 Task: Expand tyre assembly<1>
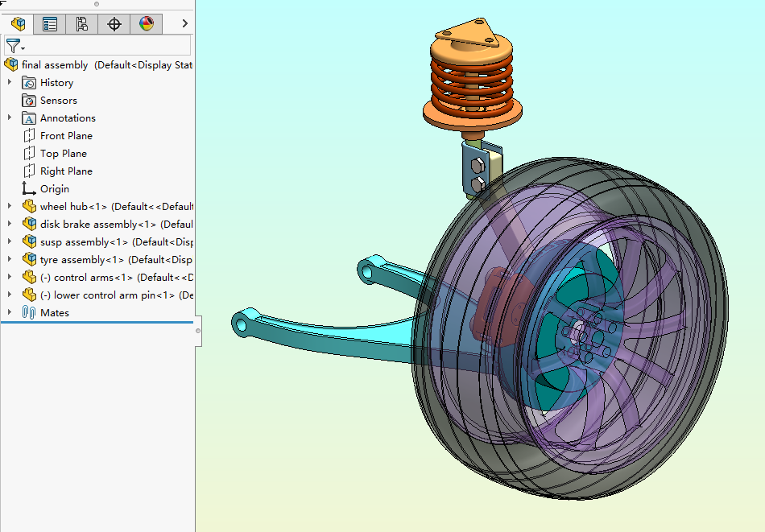(10, 259)
